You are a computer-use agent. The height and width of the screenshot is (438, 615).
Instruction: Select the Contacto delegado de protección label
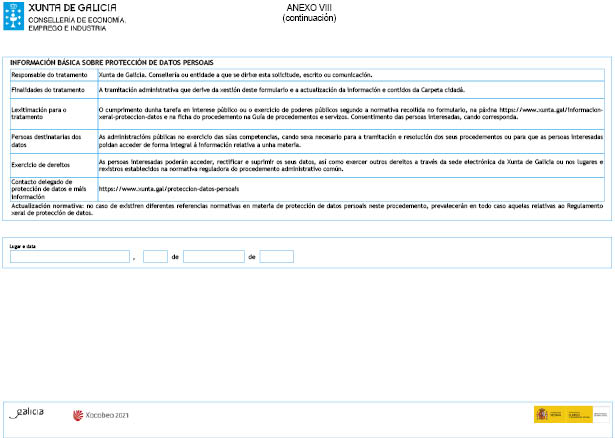(x=46, y=187)
